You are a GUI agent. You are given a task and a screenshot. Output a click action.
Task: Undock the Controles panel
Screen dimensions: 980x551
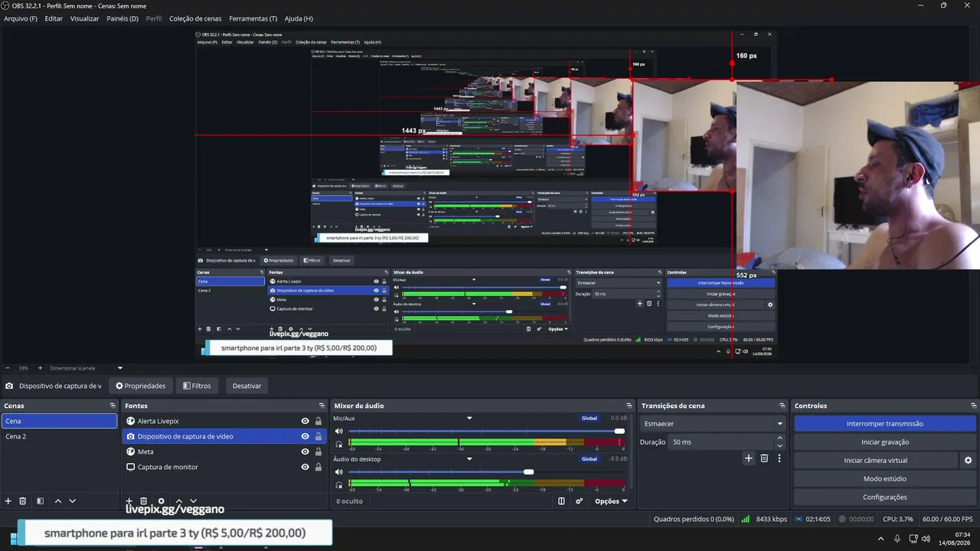974,406
